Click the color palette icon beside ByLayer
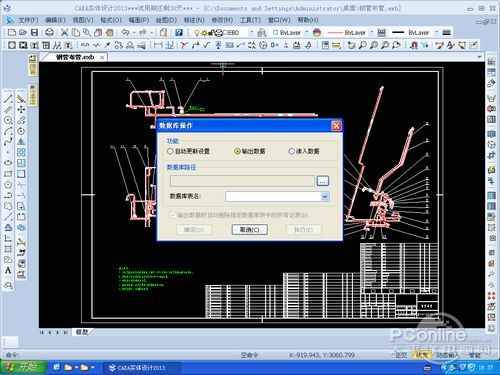The image size is (500, 375). [317, 33]
